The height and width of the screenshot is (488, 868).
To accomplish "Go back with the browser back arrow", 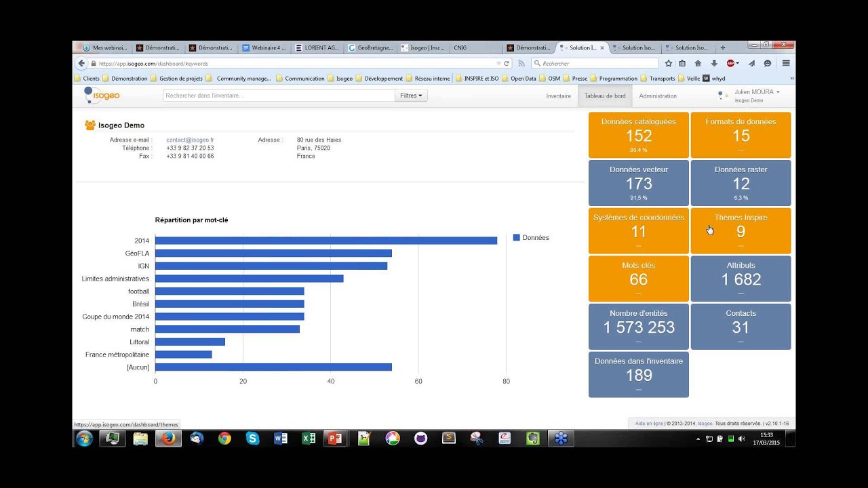I will pos(81,63).
